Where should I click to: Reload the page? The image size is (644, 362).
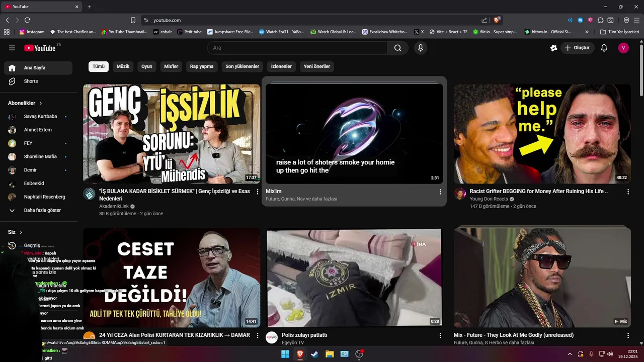(28, 20)
